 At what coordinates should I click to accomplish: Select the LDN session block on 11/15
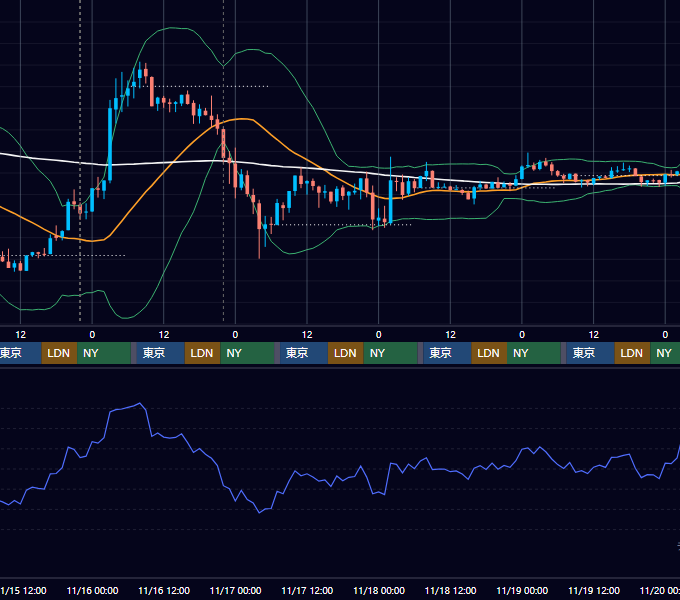59,353
